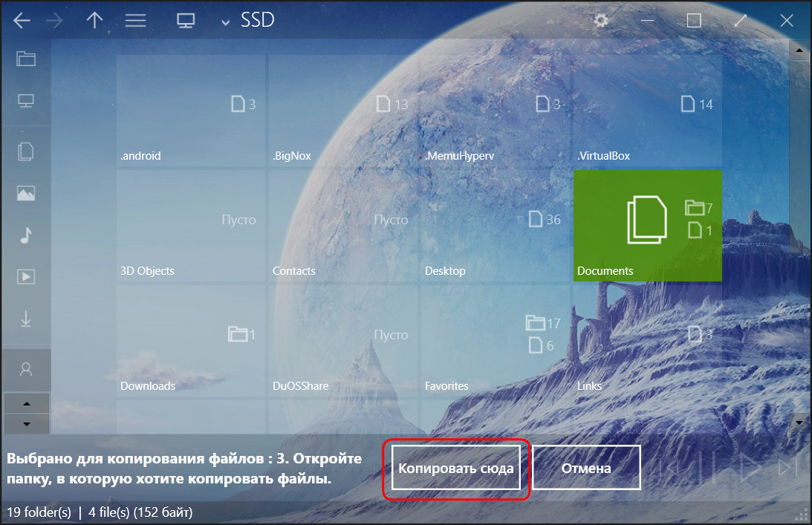Open the Documents sidebar icon
This screenshot has width=812, height=525.
(26, 151)
